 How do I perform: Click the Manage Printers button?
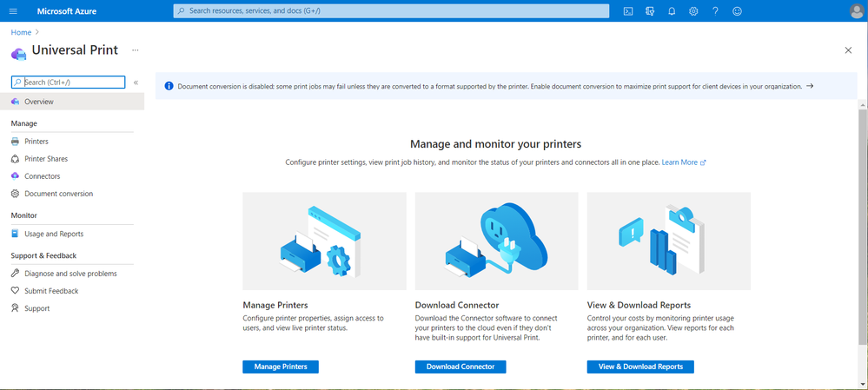[x=280, y=367]
